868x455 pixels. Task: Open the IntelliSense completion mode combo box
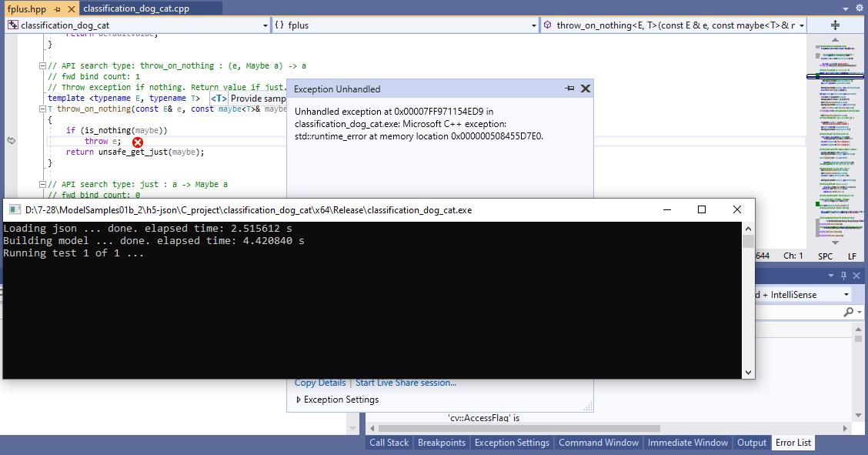click(x=847, y=293)
